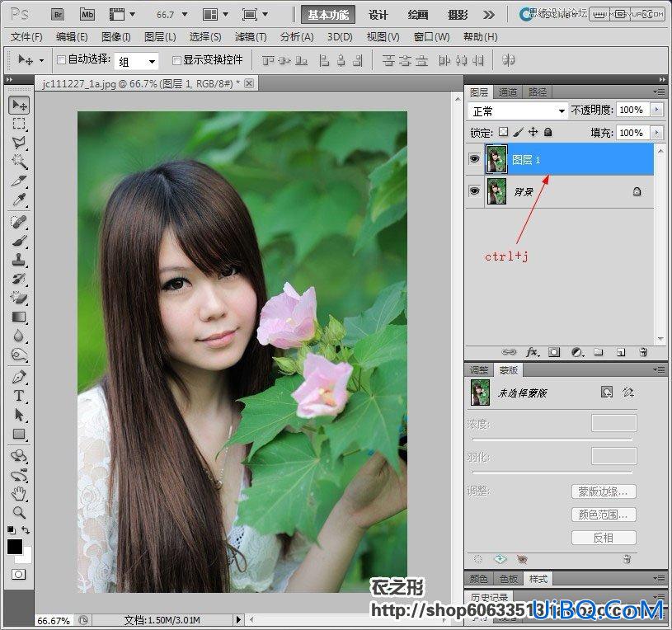This screenshot has height=630, width=672.
Task: Hide the 背景 layer with its eye icon
Action: [474, 190]
